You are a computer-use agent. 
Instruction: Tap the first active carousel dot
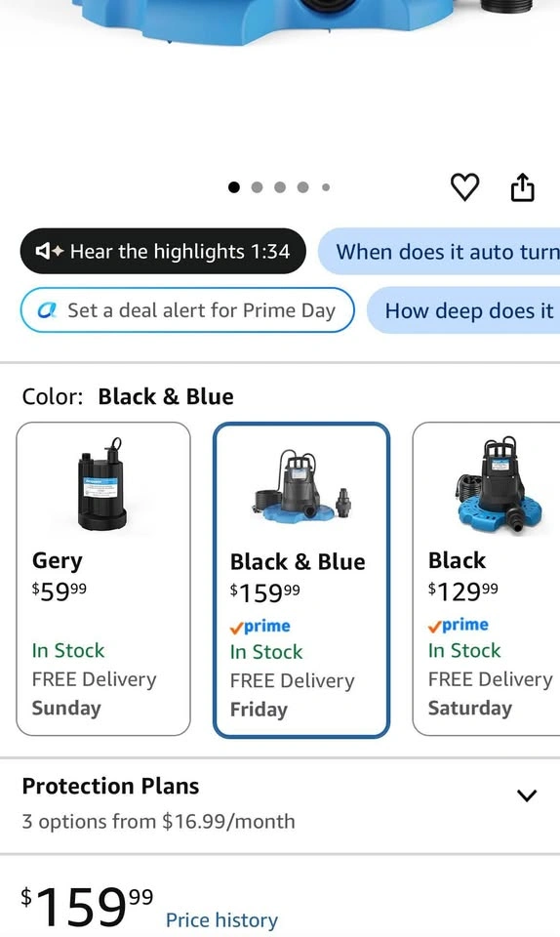click(234, 187)
